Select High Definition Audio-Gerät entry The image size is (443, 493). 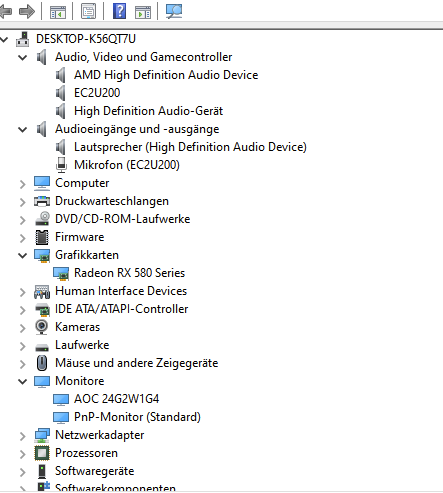point(148,111)
